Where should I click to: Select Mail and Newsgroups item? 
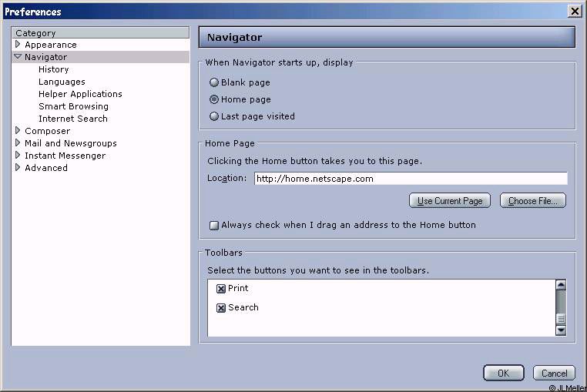[71, 143]
